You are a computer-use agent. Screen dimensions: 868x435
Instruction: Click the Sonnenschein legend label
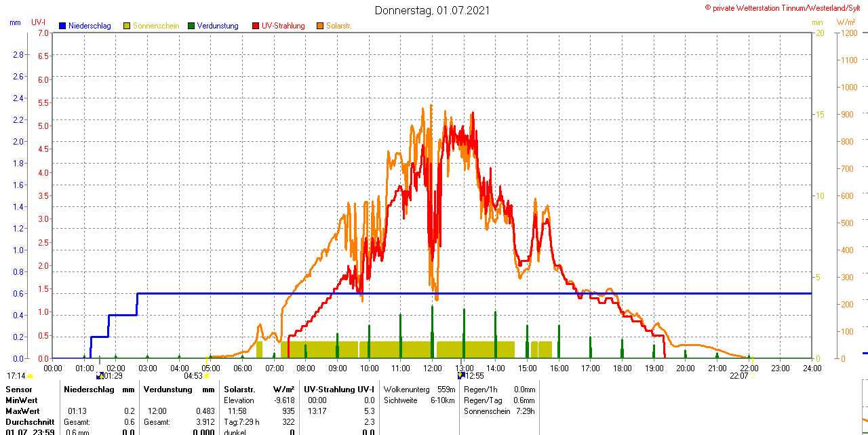tap(156, 26)
